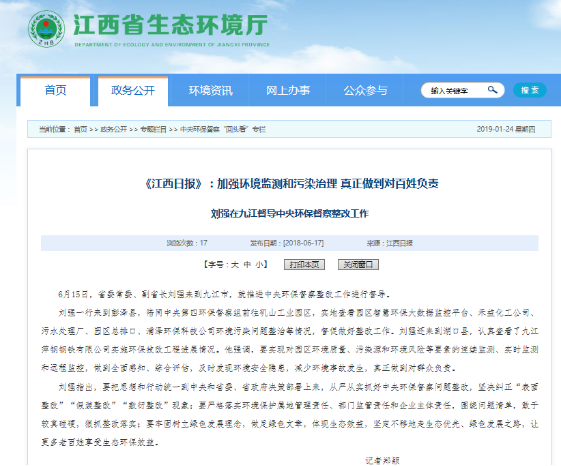The image size is (561, 466).
Task: Open the 政务公开 navigation tab
Action: [133, 91]
